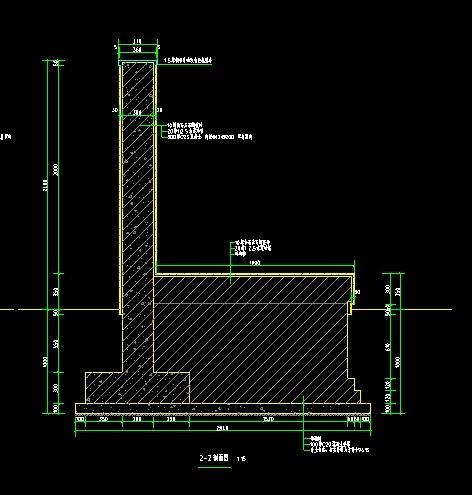This screenshot has width=472, height=495.
Task: Select the three-line leader note above the planter top
Action: pyautogui.click(x=253, y=248)
